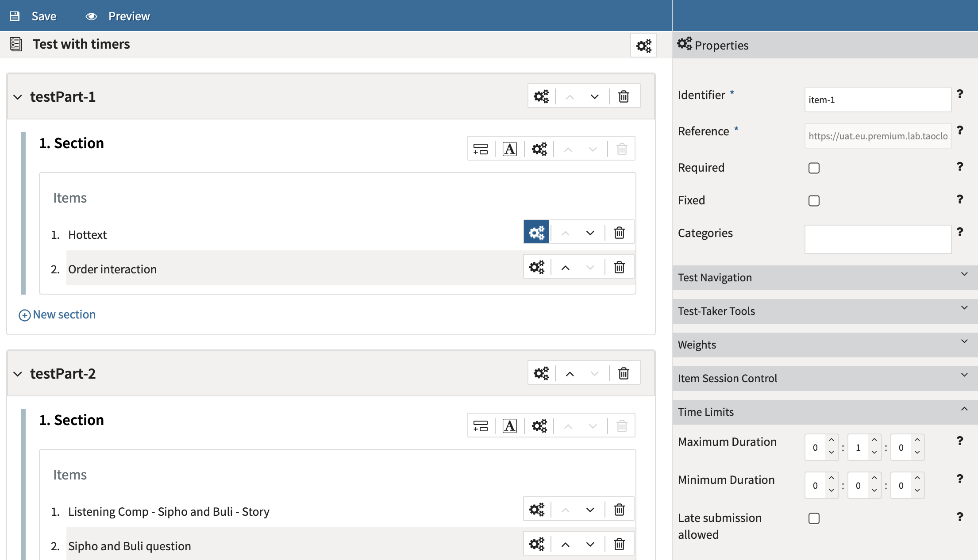
Task: Check Late submission allowed
Action: tap(814, 518)
